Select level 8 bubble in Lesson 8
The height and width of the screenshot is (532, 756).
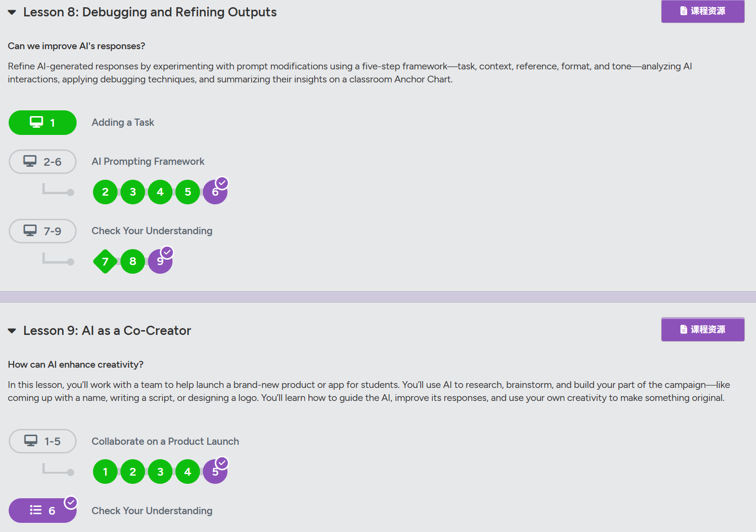[133, 262]
